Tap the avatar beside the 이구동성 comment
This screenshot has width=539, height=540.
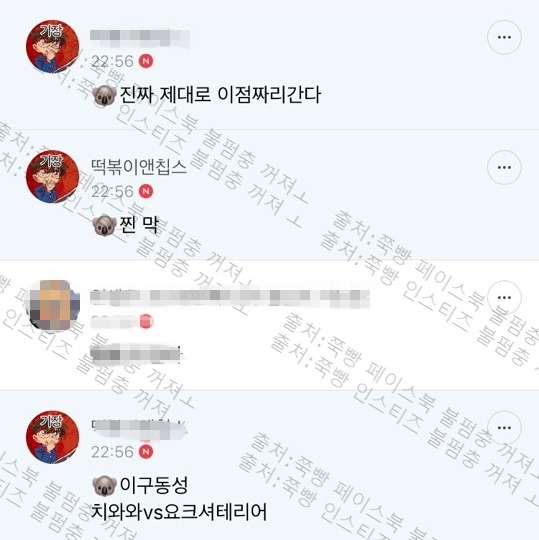click(x=53, y=437)
